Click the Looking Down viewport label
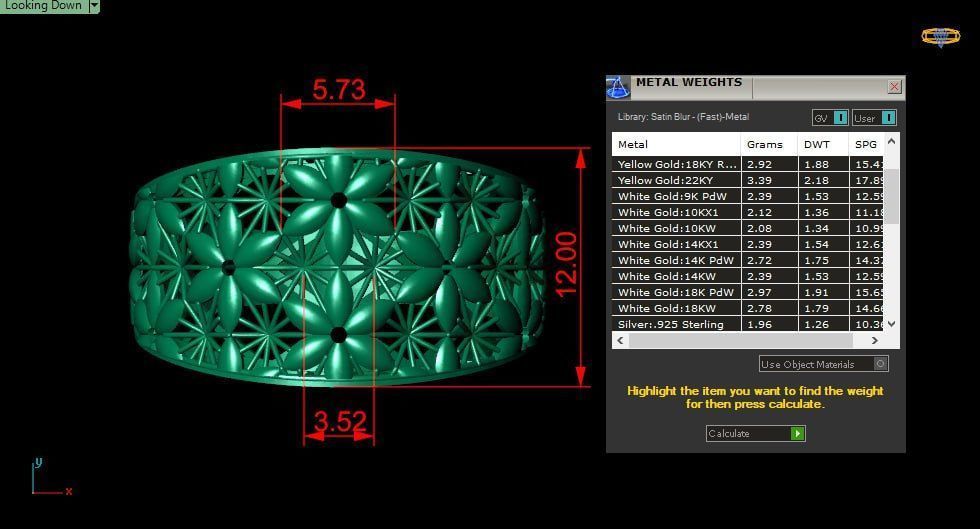 [43, 6]
